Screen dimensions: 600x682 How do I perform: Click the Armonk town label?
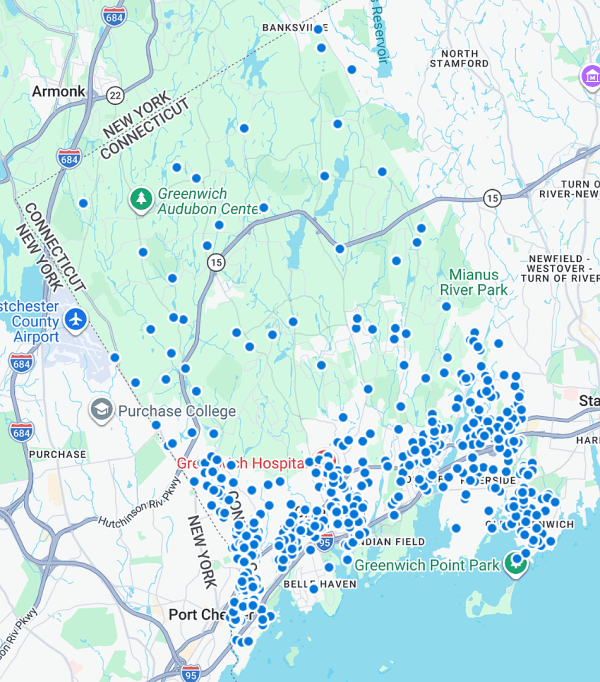point(58,91)
